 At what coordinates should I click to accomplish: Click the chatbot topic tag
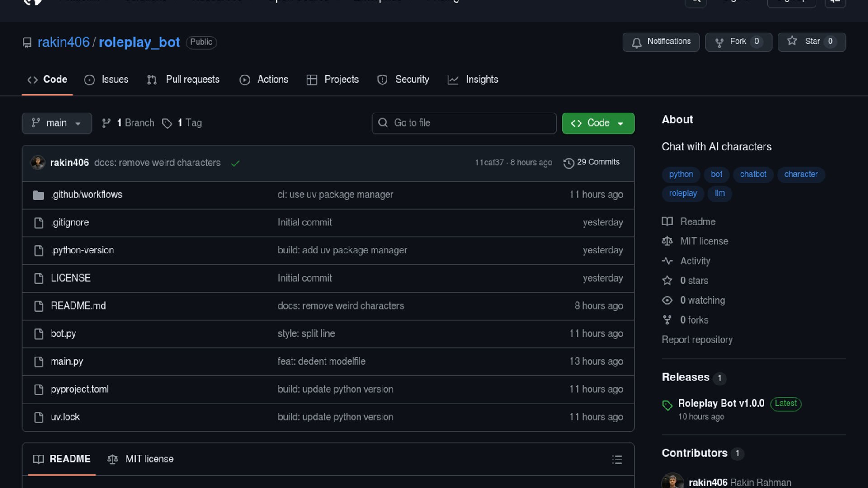pos(753,174)
